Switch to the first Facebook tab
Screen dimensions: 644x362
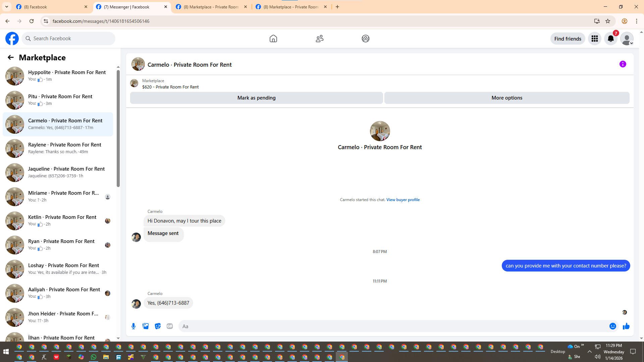click(50, 7)
